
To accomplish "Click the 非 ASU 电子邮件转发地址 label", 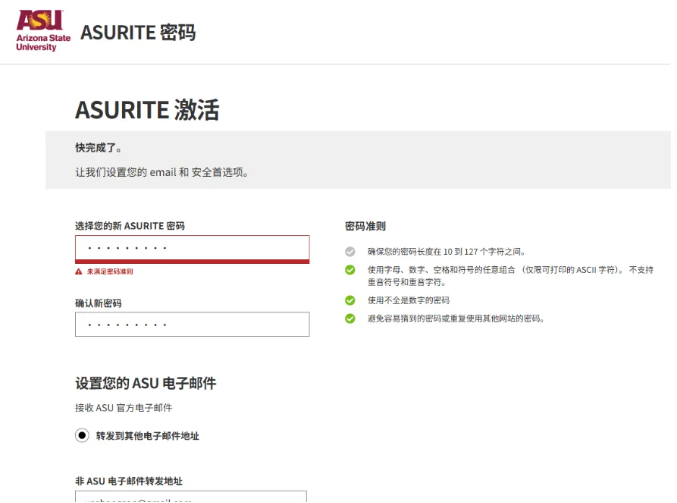I will point(129,481).
